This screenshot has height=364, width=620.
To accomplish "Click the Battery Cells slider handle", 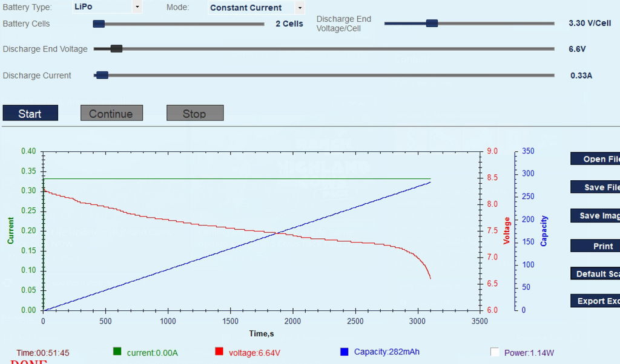I will point(99,24).
